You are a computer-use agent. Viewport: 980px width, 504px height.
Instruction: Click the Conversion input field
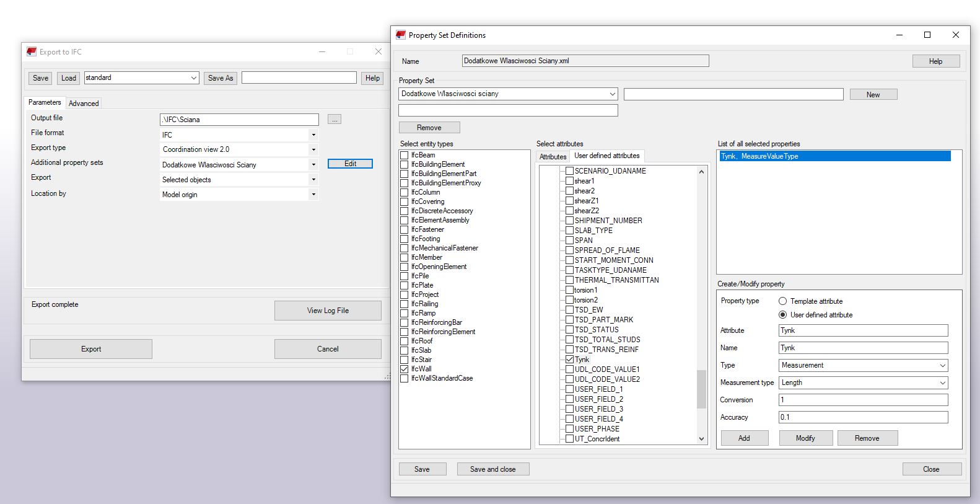(864, 400)
